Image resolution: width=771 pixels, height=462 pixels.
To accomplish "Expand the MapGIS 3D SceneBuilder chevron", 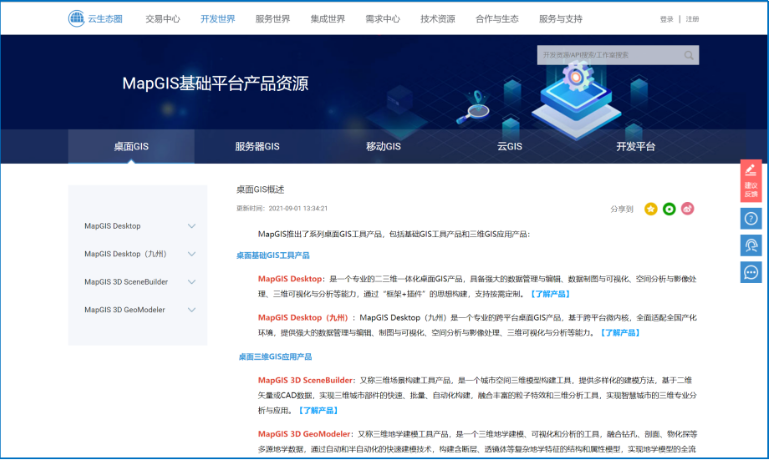I will point(192,282).
